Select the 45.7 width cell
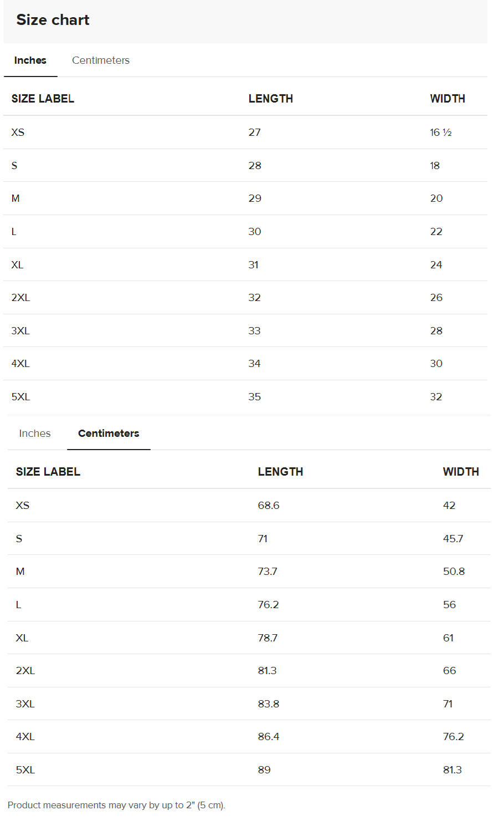Viewport: 504px width, 831px height. 453,538
